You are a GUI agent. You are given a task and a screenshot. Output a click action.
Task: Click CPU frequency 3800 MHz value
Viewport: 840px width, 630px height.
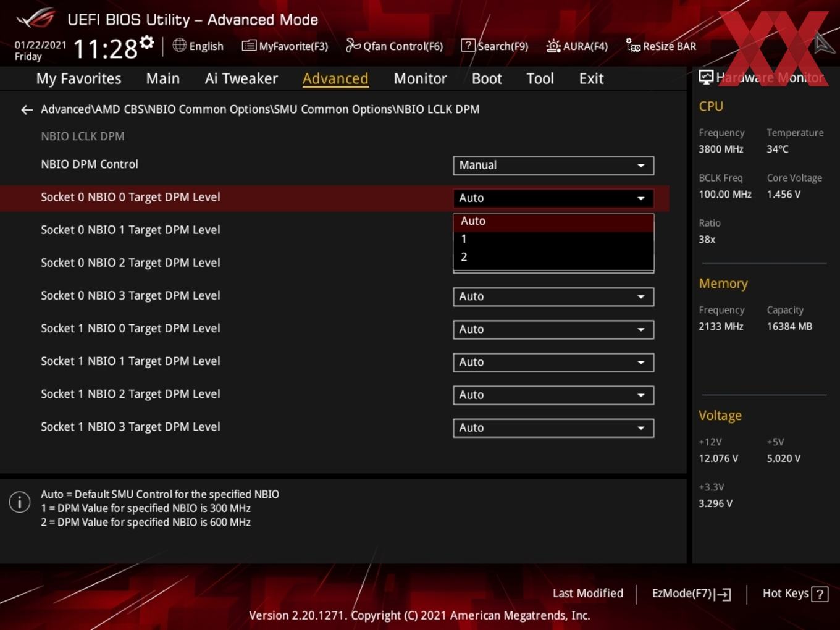[x=721, y=149]
